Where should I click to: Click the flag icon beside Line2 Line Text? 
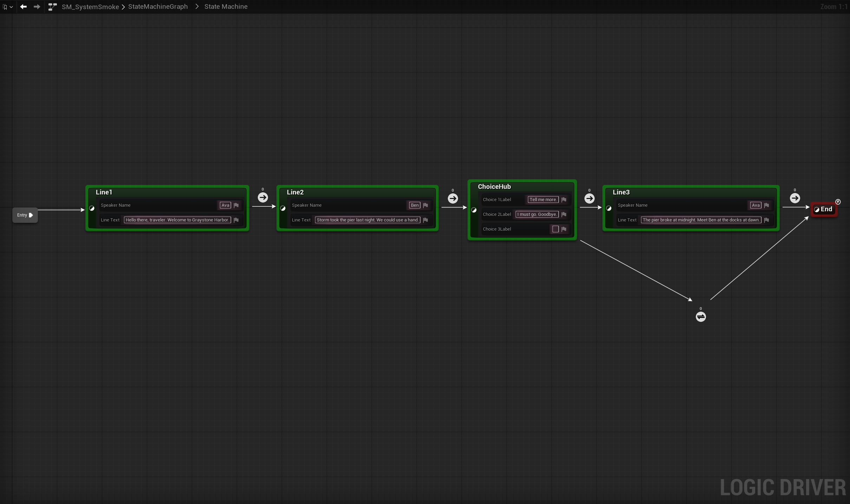[426, 220]
